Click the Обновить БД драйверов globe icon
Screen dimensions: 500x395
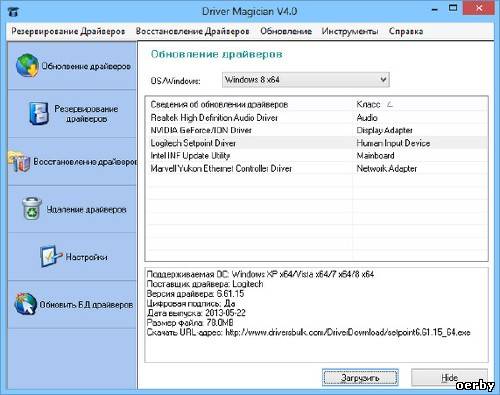click(26, 304)
